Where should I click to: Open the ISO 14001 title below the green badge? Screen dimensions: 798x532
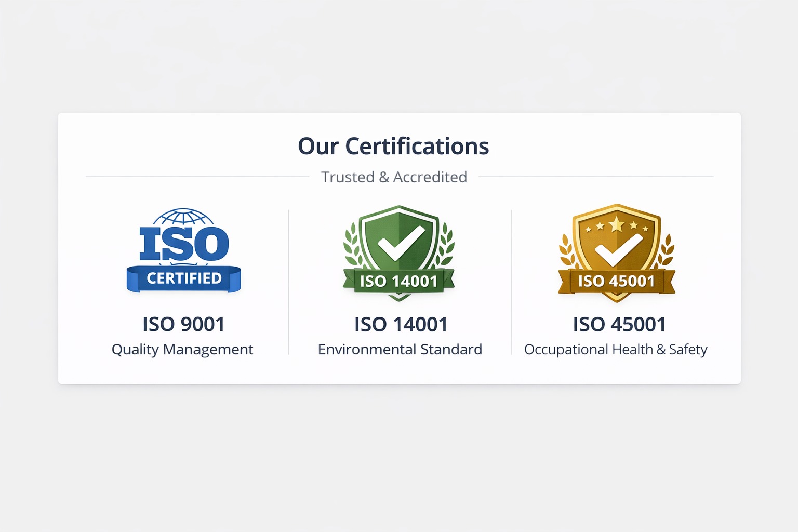[401, 325]
